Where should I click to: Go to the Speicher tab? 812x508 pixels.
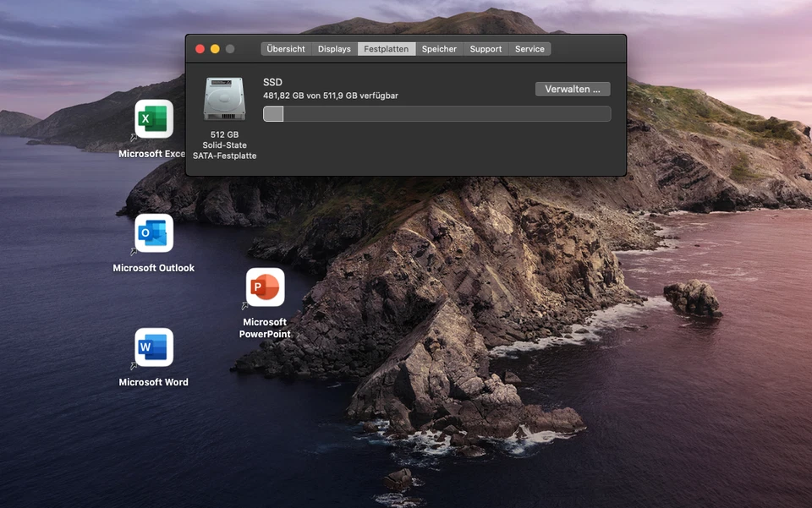click(x=439, y=49)
